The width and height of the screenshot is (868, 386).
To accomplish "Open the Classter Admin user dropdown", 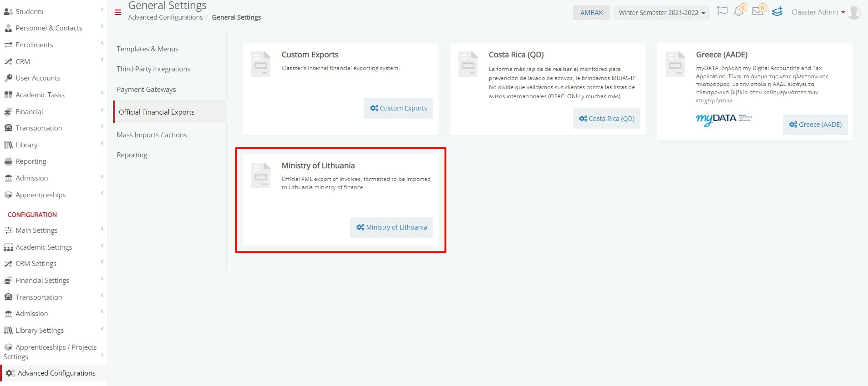I will (x=818, y=12).
